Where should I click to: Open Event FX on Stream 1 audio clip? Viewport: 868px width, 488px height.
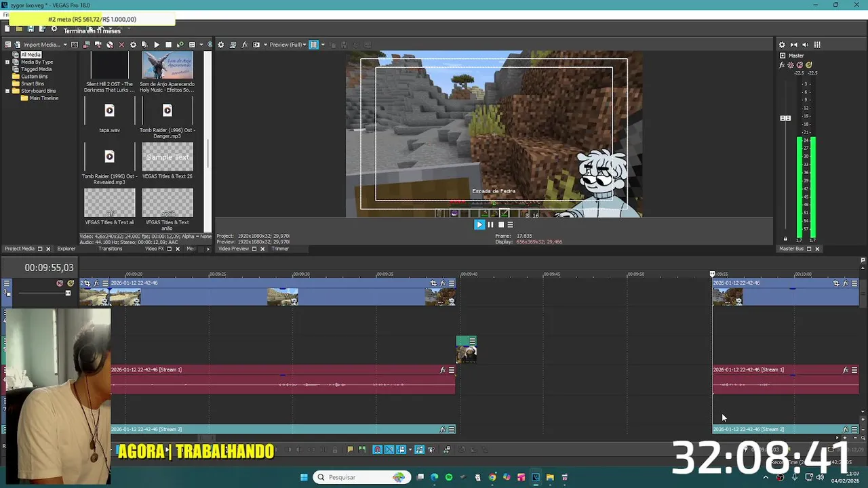coord(443,370)
